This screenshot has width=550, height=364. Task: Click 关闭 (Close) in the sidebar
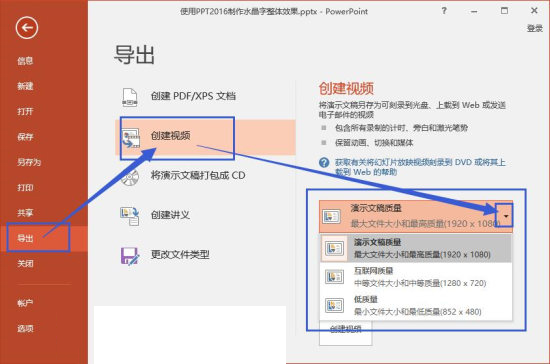tap(25, 264)
